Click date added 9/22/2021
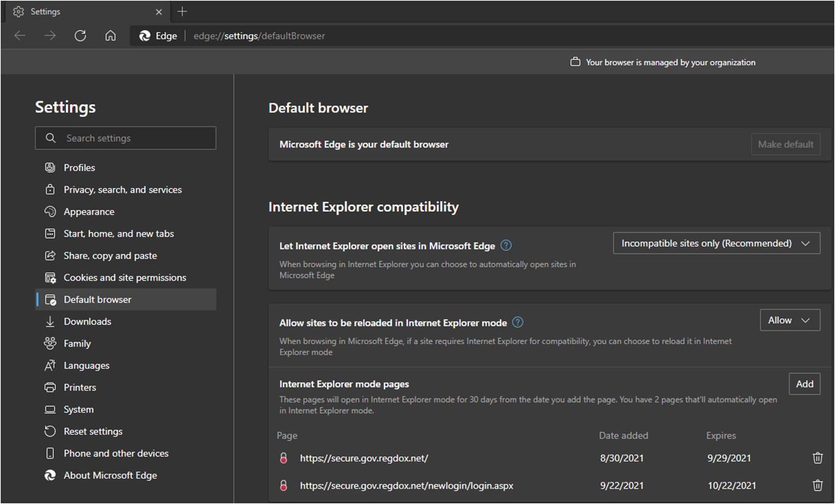The image size is (835, 504). point(622,486)
